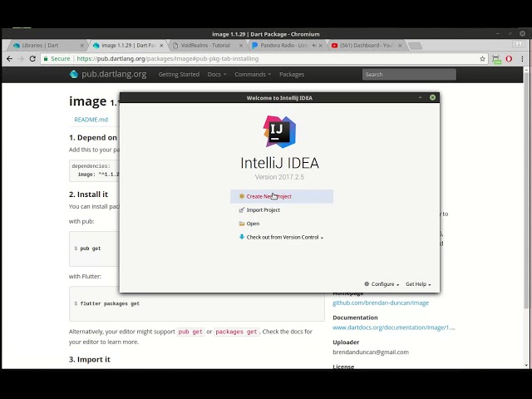Click the Chromium profile avatar button
The image size is (532, 399).
pos(519,44)
